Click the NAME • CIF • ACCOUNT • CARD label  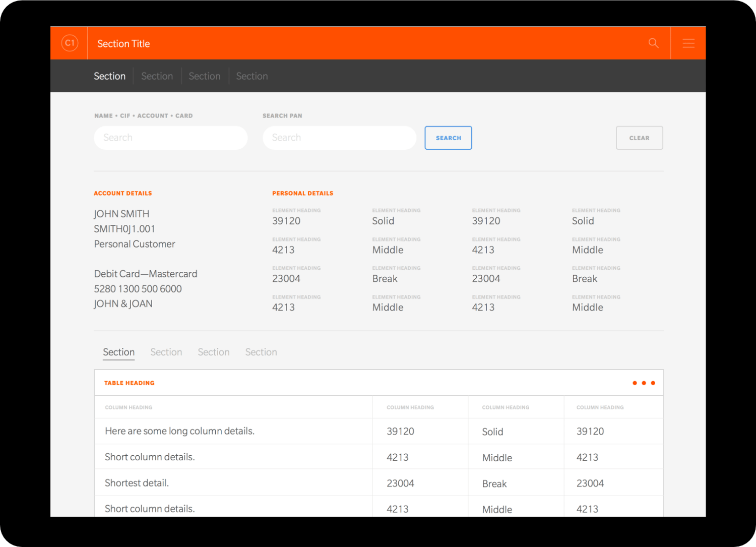[143, 116]
